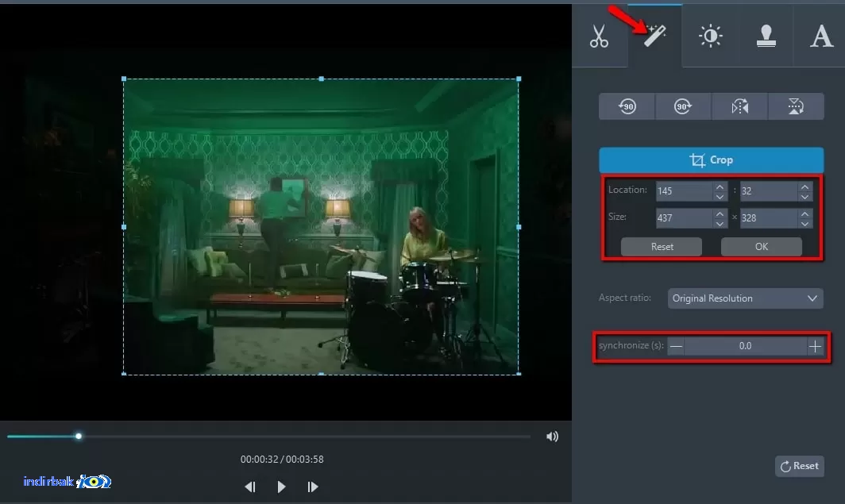Open the letter A Subtitle tab
The height and width of the screenshot is (504, 845).
point(820,36)
